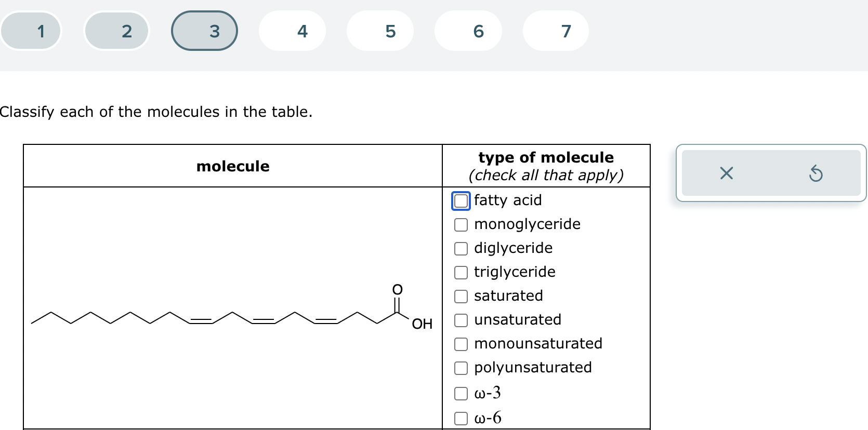Click the X clear-answer icon

tap(726, 173)
